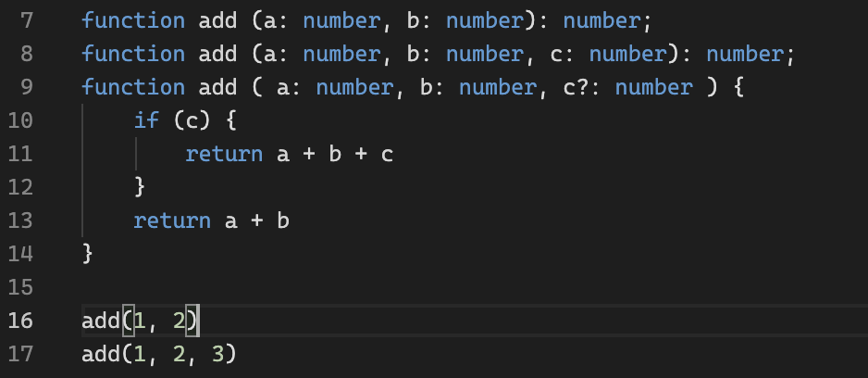
Task: Click the closing brace on line 14
Action: click(88, 254)
